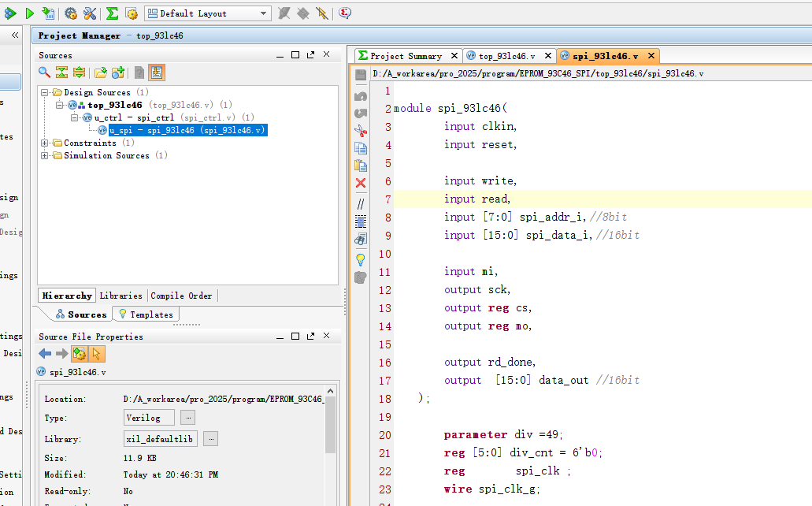Image resolution: width=812 pixels, height=506 pixels.
Task: Click the red sigma speech bubble icon
Action: (345, 13)
